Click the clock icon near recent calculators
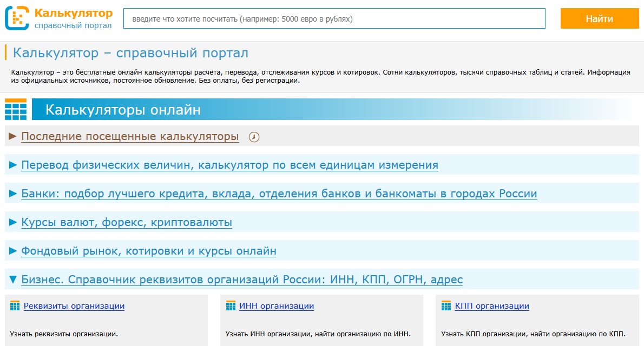Image resolution: width=644 pixels, height=346 pixels. (254, 137)
